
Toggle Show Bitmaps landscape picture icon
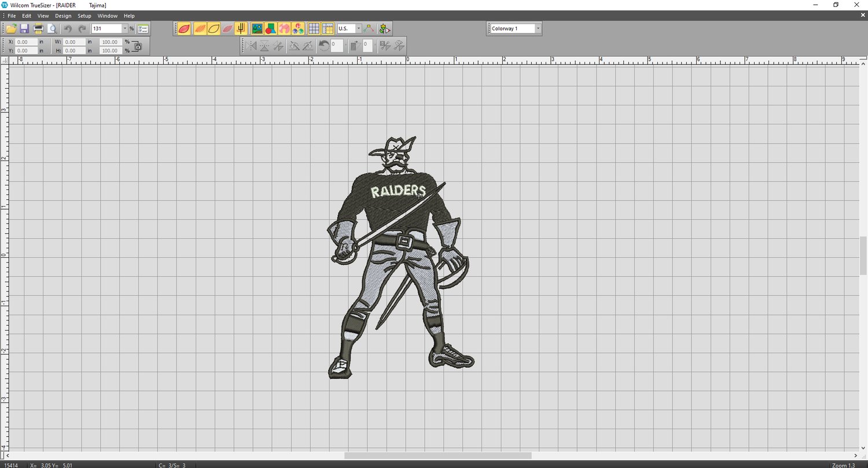point(257,28)
